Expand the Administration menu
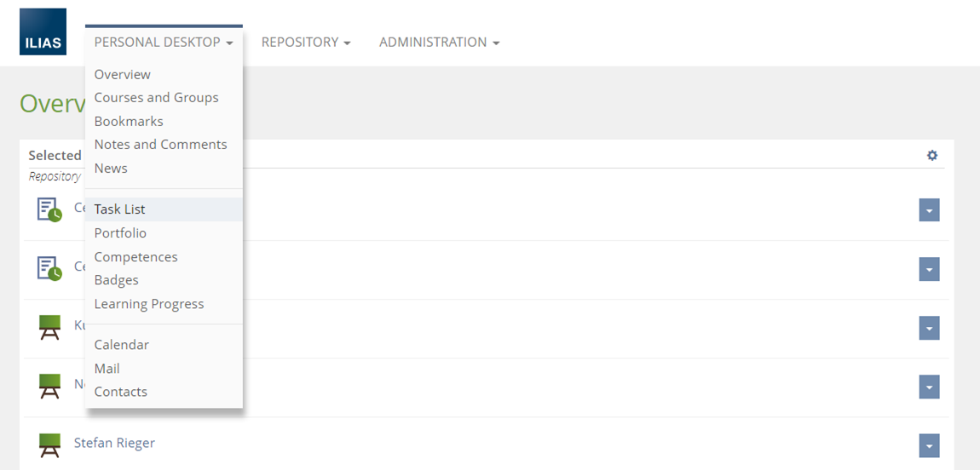The width and height of the screenshot is (980, 470). [x=439, y=43]
